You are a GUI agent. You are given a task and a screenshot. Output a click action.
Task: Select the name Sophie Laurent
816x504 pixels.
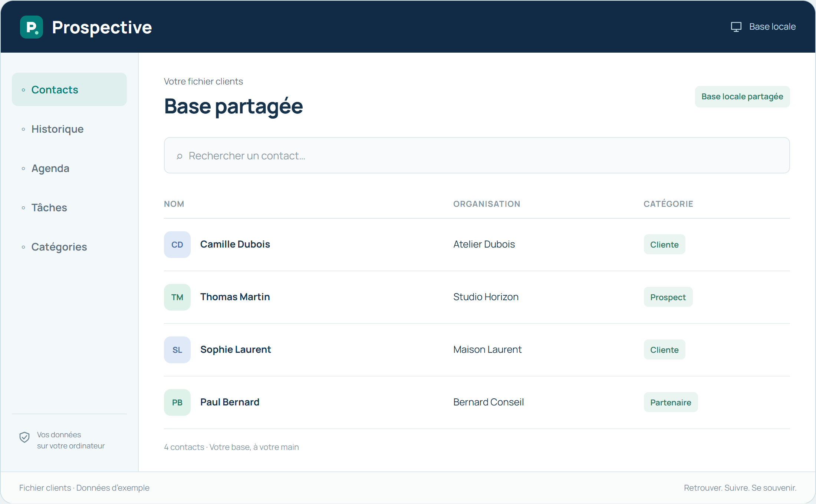coord(236,349)
